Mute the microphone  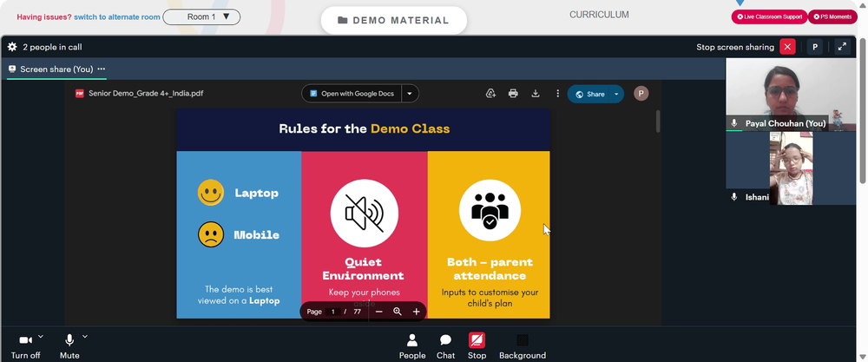pyautogui.click(x=69, y=346)
